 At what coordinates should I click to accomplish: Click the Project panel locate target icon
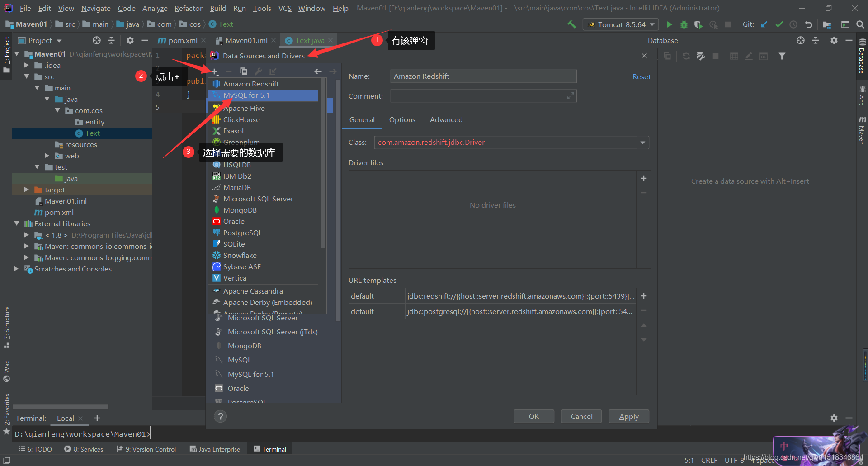pyautogui.click(x=97, y=40)
